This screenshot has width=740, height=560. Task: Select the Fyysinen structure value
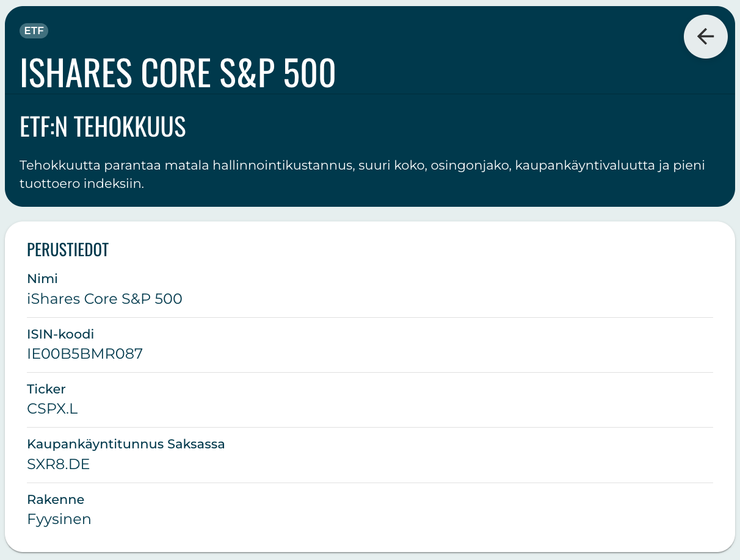[x=59, y=520]
